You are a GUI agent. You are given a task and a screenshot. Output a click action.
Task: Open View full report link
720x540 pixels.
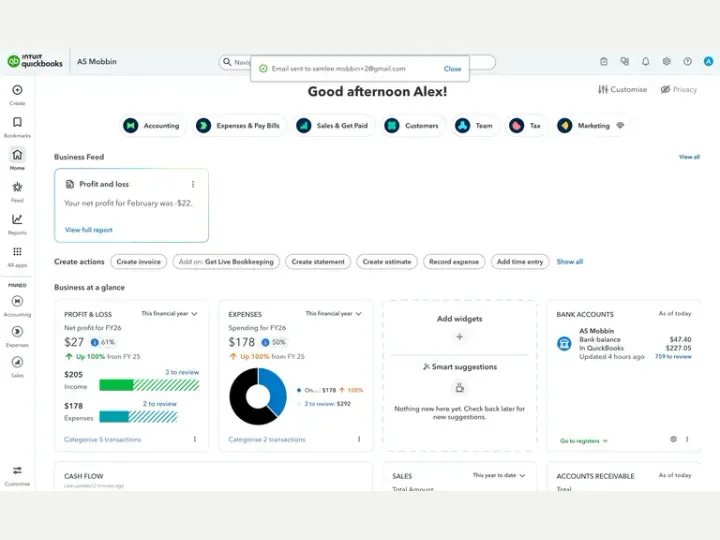pyautogui.click(x=89, y=230)
